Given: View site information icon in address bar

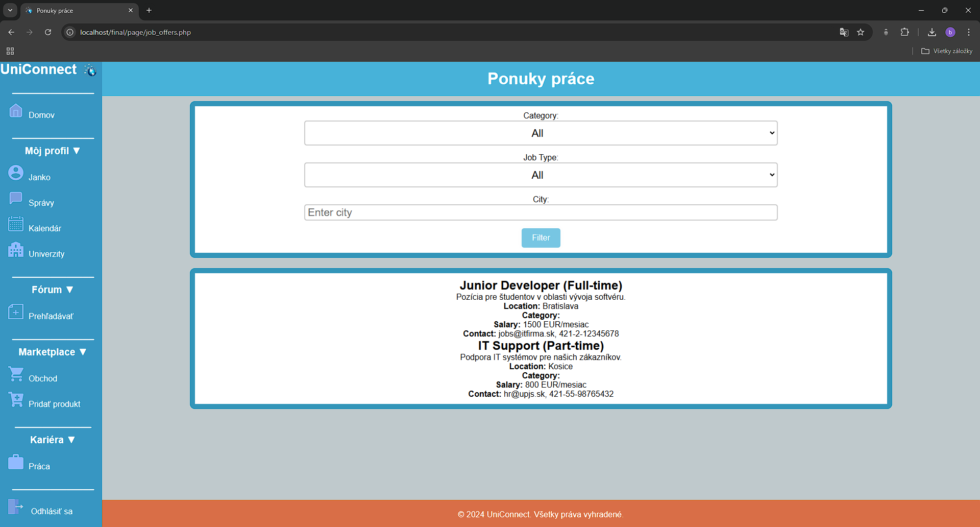Looking at the screenshot, I should pos(70,32).
